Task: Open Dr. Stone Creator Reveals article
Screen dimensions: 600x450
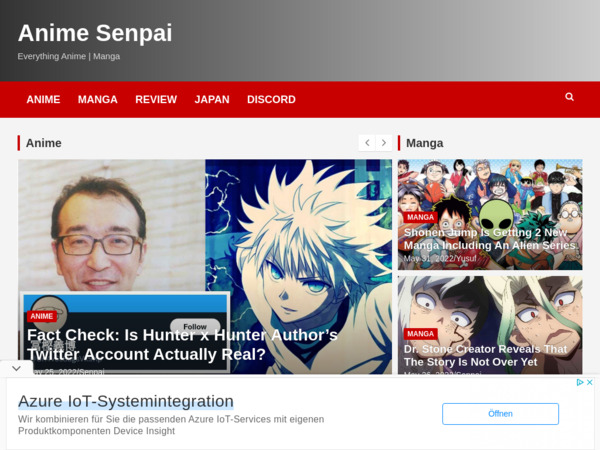Action: click(485, 355)
